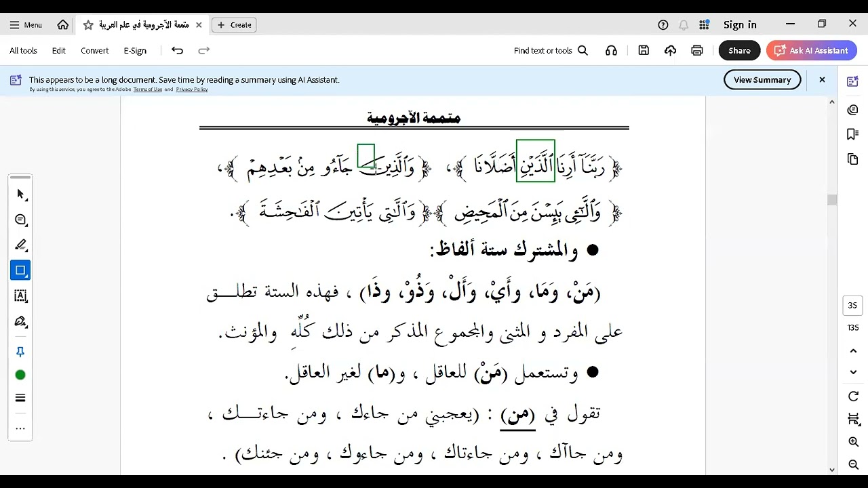
Task: Click the Redo arrow
Action: tap(203, 50)
